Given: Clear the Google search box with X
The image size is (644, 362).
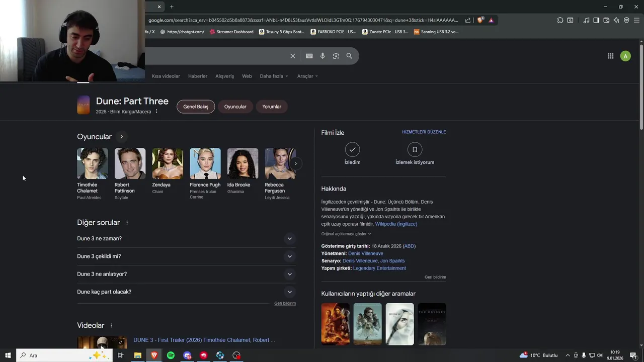Looking at the screenshot, I should tap(292, 56).
